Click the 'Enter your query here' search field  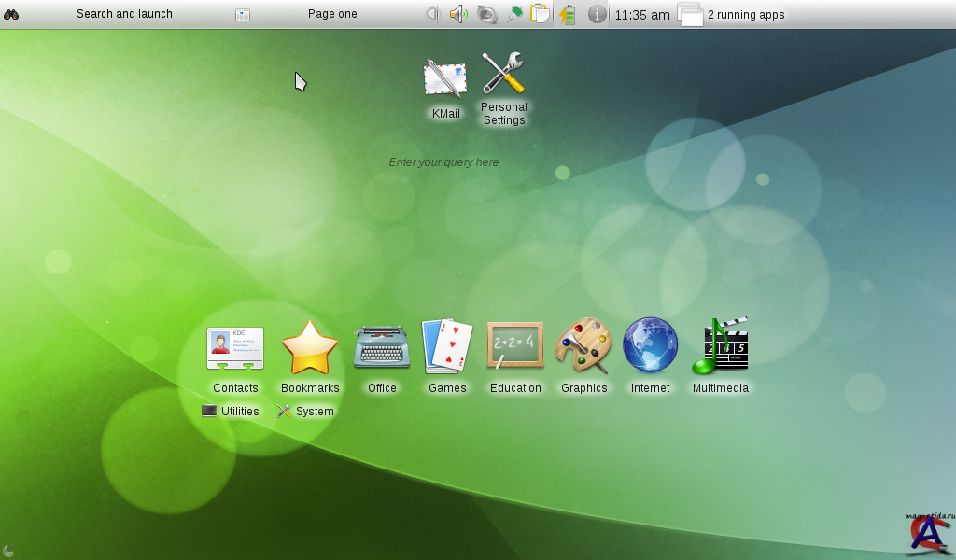click(443, 162)
